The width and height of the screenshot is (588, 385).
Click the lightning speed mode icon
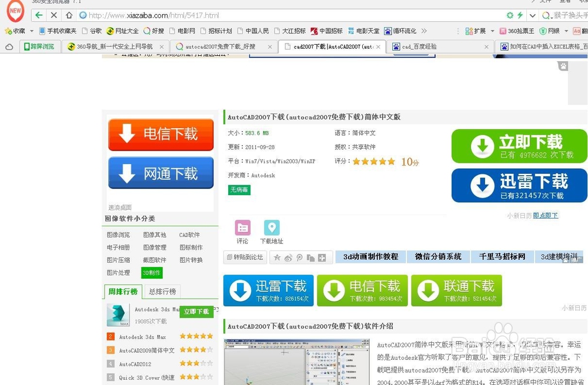(520, 15)
